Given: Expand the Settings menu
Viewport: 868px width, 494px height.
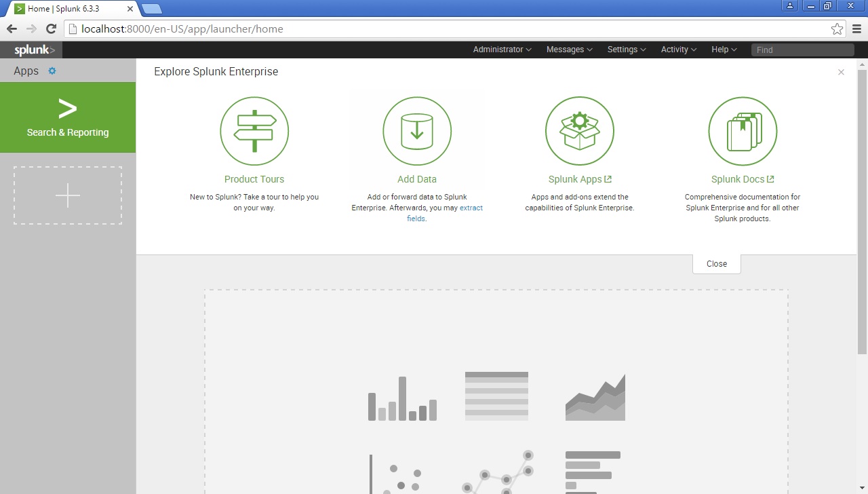Looking at the screenshot, I should click(625, 49).
